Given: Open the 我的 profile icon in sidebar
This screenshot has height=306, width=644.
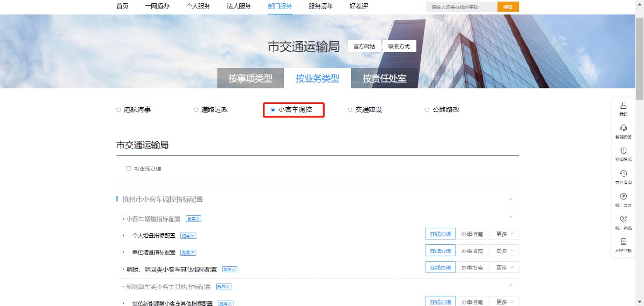Looking at the screenshot, I should [x=623, y=106].
